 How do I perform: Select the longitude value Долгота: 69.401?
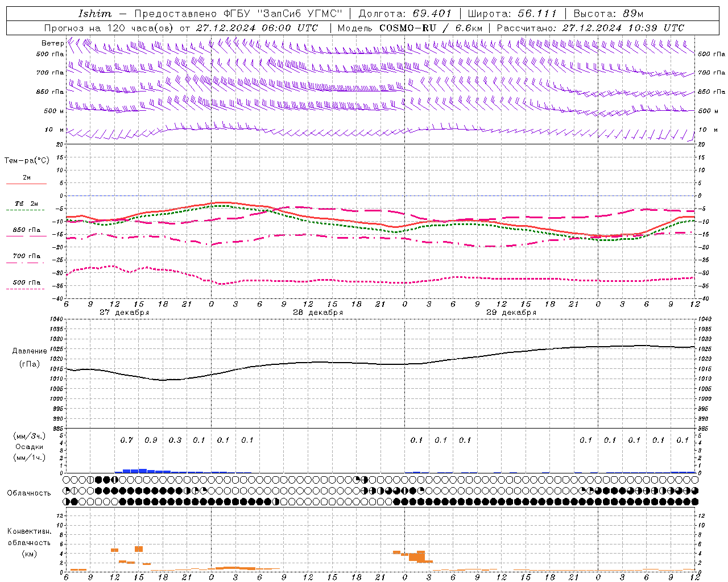click(405, 14)
